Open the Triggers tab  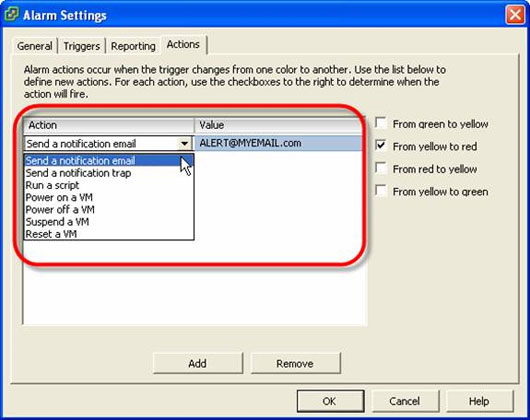[82, 46]
